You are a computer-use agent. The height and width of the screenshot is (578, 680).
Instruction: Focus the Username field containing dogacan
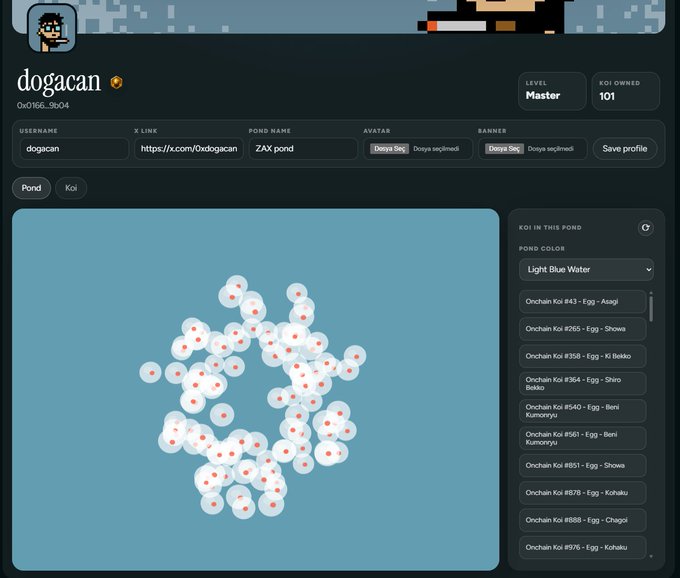click(x=74, y=149)
